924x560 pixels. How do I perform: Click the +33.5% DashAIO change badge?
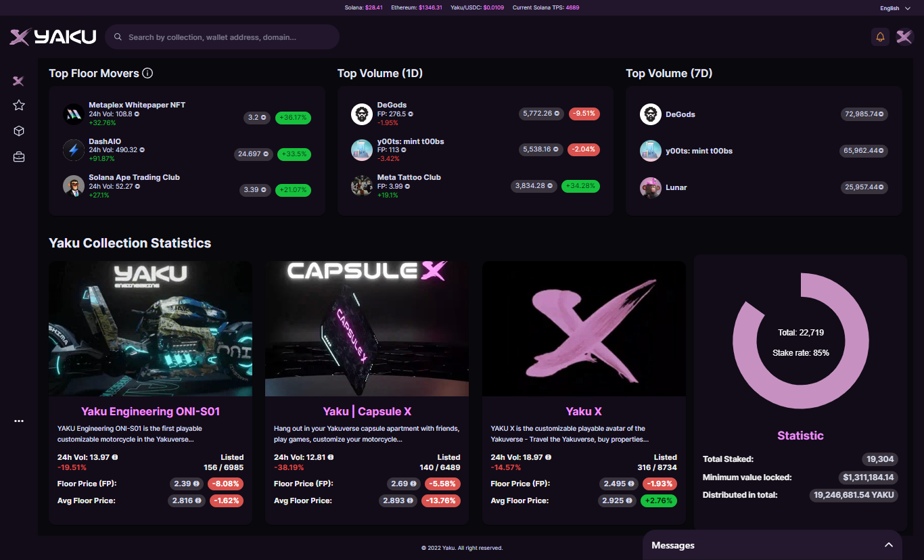click(294, 154)
